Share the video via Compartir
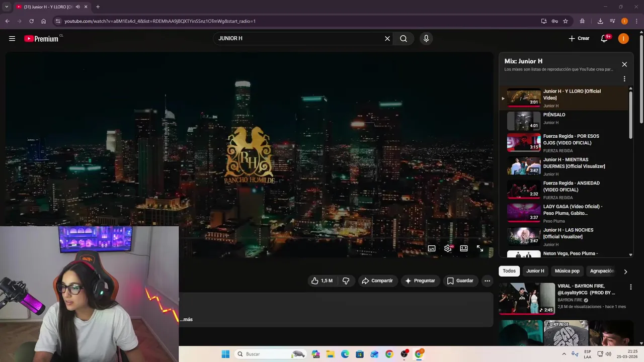Image resolution: width=644 pixels, height=362 pixels. 377,281
